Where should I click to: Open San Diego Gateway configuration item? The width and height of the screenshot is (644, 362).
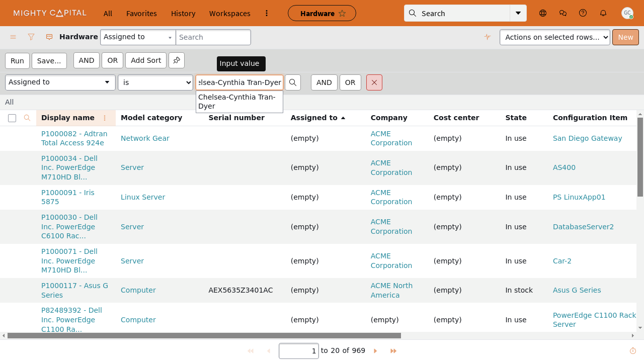click(587, 138)
